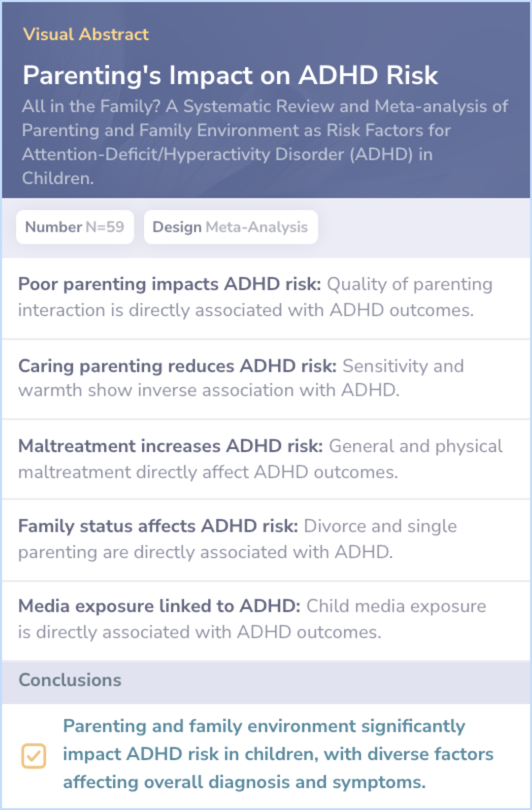Select the 'Caring parenting reduces ADHD risk' heading

click(177, 366)
